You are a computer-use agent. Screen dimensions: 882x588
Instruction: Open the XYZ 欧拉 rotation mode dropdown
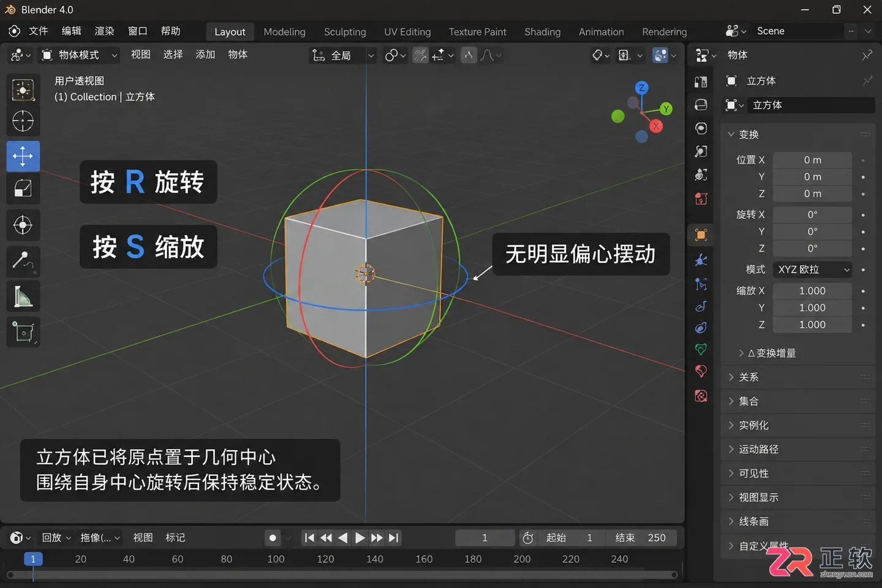813,269
